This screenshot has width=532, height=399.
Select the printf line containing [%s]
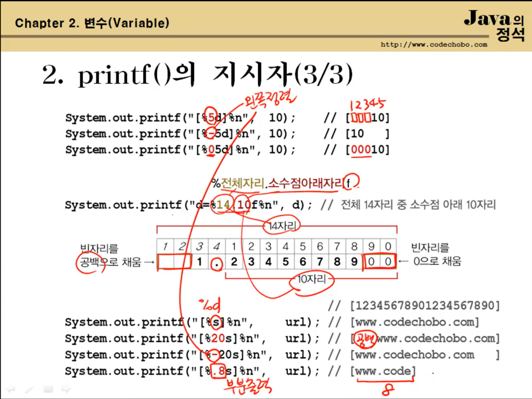tap(193, 322)
